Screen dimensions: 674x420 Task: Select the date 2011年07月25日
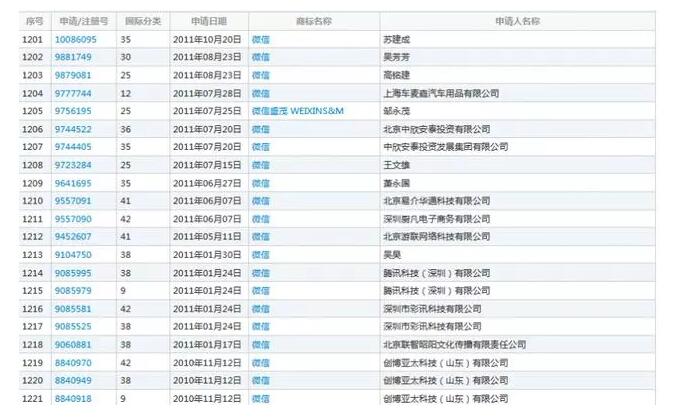tap(207, 111)
